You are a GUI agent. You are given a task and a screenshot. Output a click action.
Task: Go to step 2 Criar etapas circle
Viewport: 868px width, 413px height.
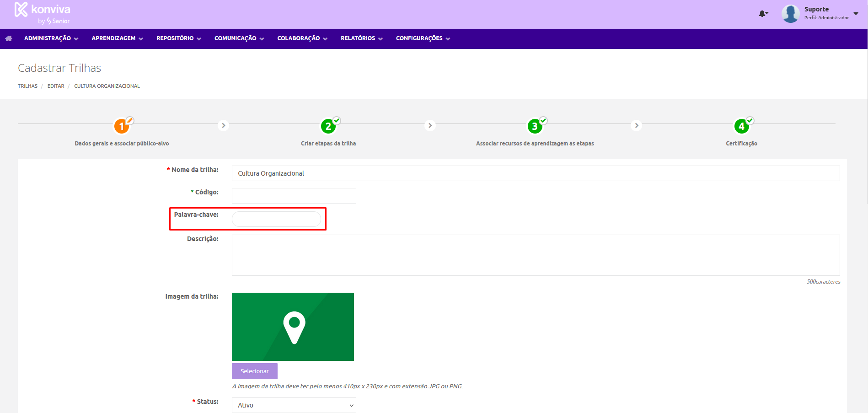pos(328,126)
